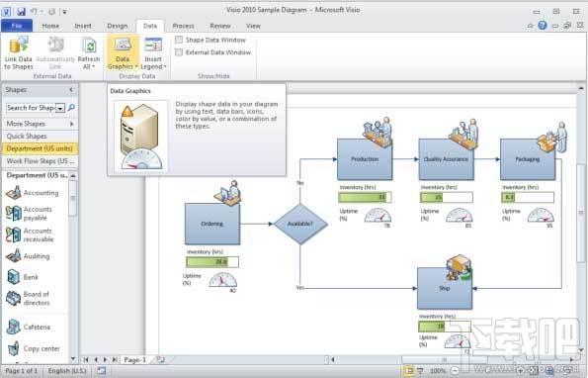Screen dimensions: 588x378
Task: Click the Undo icon in the quick access toolbar
Action: [34, 12]
